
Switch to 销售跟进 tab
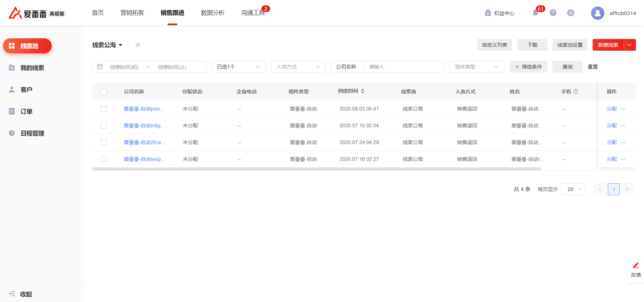click(x=172, y=13)
